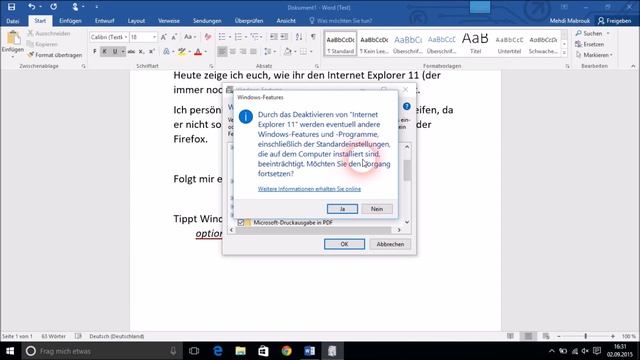Click Format übertragen in Word ribbon

point(55,55)
